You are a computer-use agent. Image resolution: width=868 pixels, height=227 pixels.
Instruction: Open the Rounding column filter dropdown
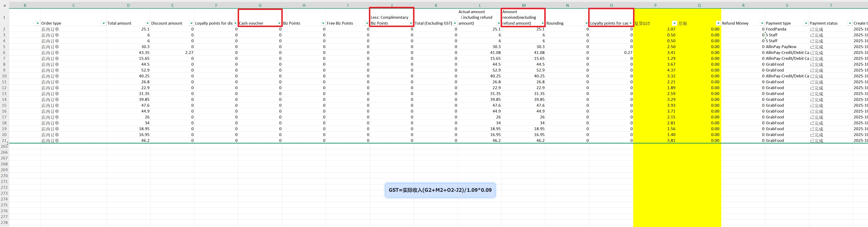click(586, 23)
